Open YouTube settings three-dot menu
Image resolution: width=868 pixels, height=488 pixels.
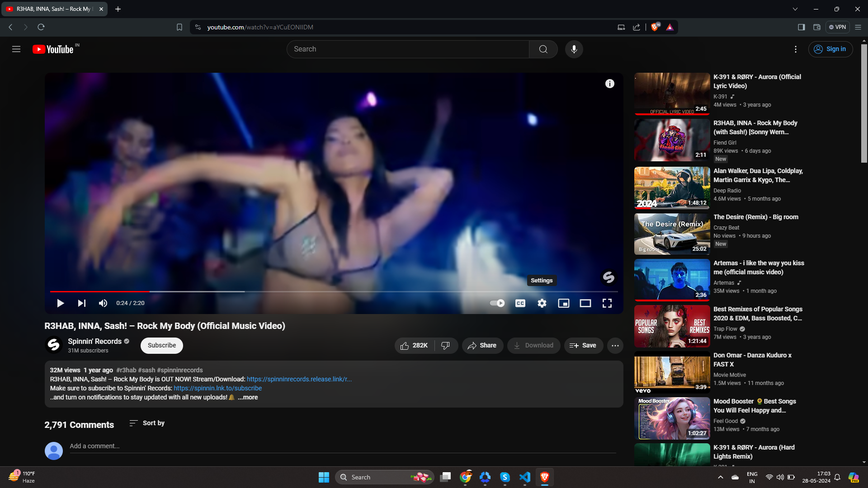click(x=796, y=49)
